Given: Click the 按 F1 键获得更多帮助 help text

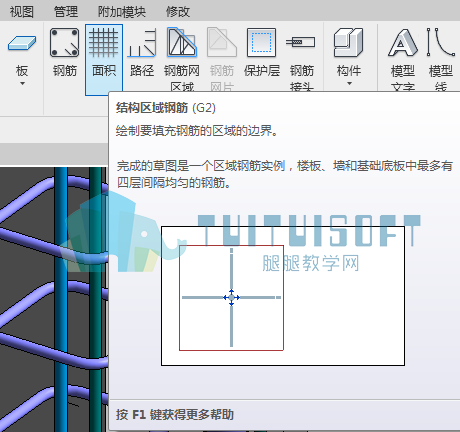Looking at the screenshot, I should pos(175,414).
